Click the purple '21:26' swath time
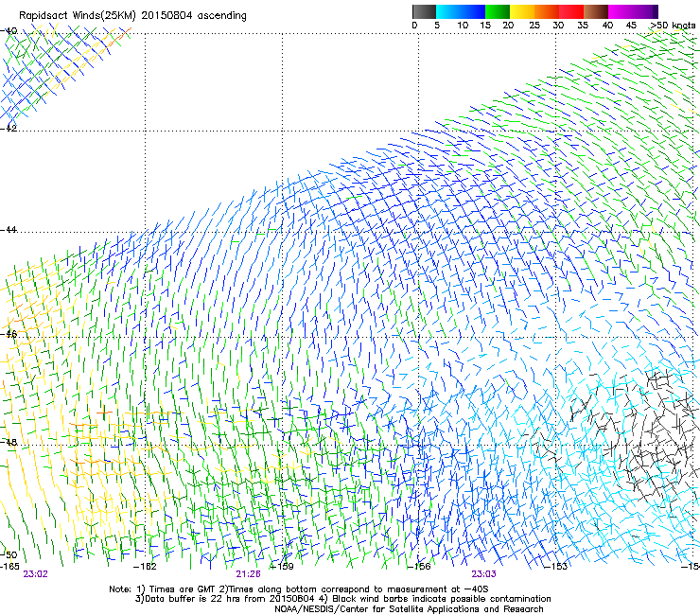This screenshot has height=615, width=700. coord(248,574)
